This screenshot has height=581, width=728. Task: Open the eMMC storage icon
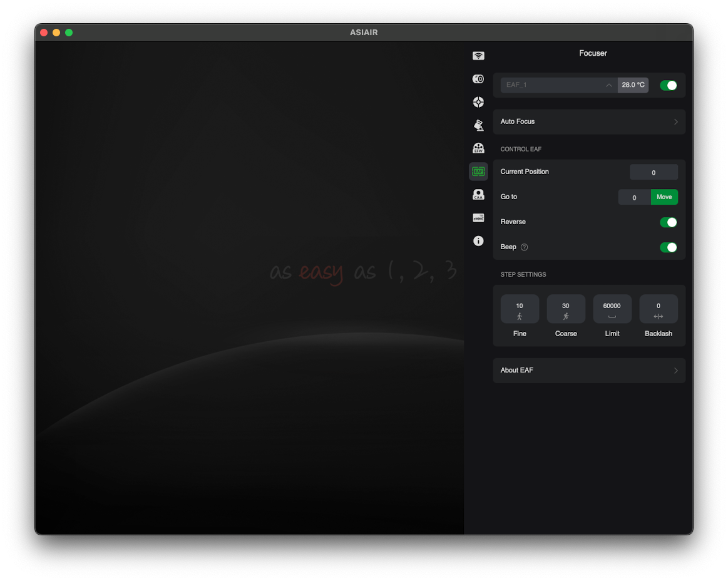(x=478, y=218)
